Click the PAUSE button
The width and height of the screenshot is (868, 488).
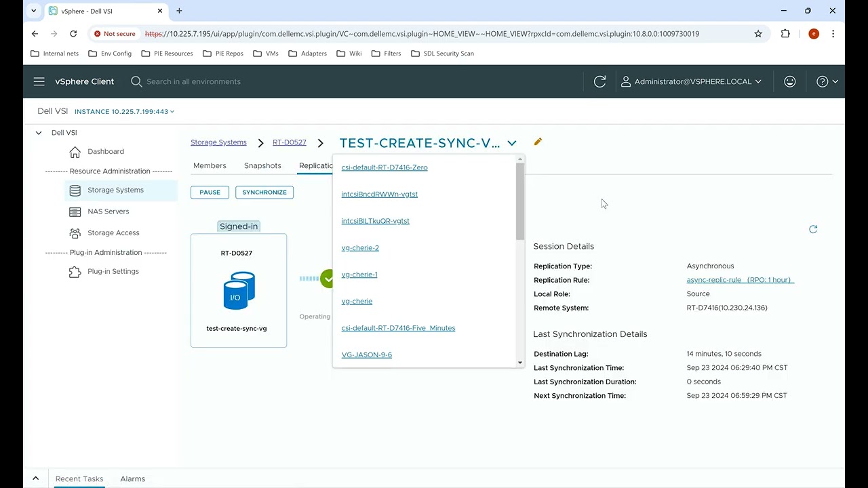pyautogui.click(x=210, y=192)
